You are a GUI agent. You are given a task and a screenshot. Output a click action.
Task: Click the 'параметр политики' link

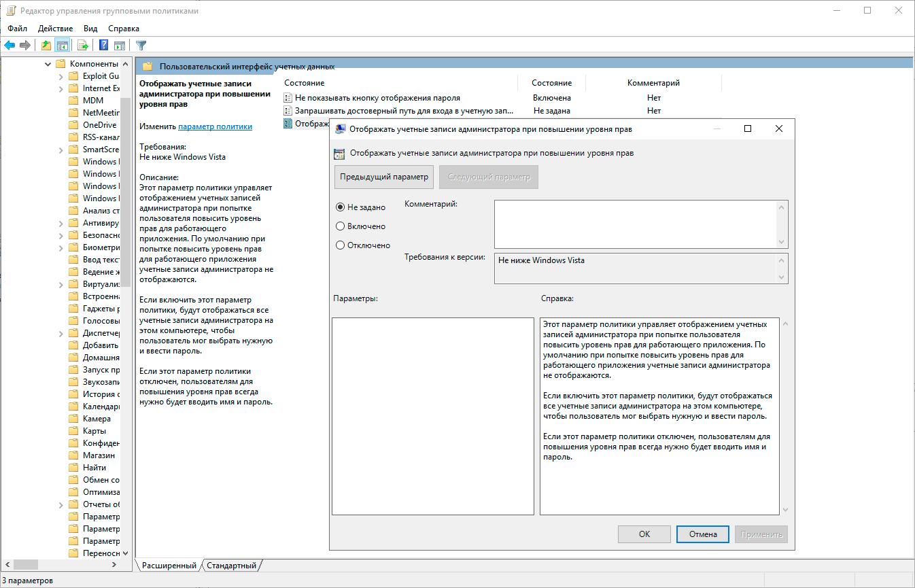(215, 126)
